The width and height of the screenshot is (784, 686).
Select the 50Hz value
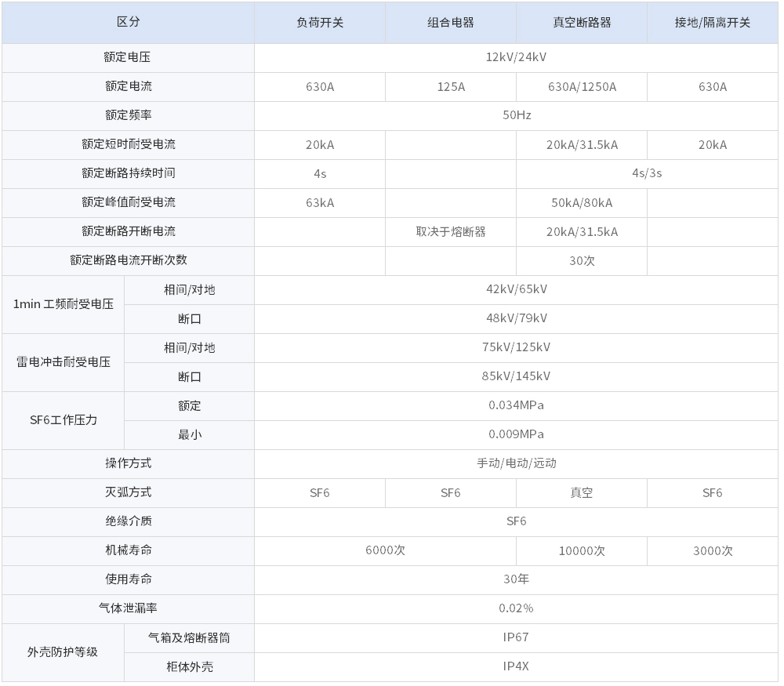click(516, 115)
